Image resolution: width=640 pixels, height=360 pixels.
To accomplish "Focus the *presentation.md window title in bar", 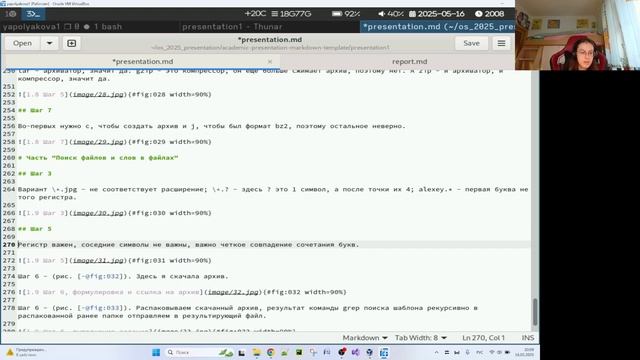I will point(438,27).
